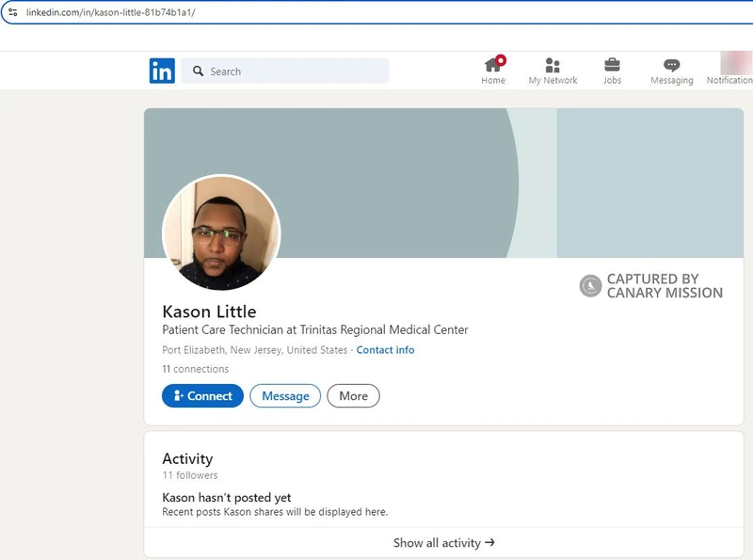Click the Message button
This screenshot has height=560, width=753.
(x=285, y=396)
